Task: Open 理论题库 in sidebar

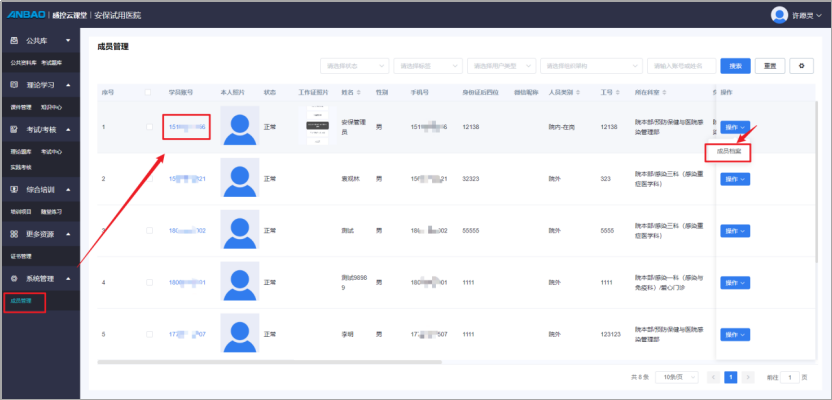Action: pyautogui.click(x=21, y=152)
